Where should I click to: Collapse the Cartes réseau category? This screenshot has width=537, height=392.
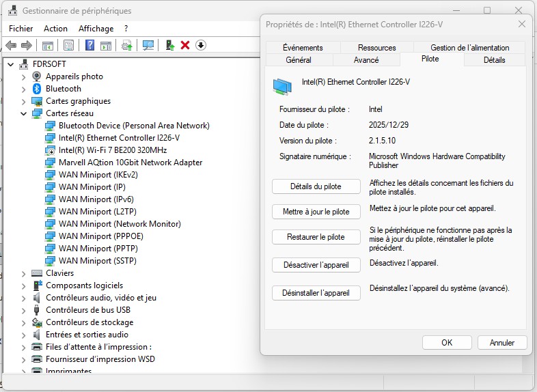pos(23,113)
